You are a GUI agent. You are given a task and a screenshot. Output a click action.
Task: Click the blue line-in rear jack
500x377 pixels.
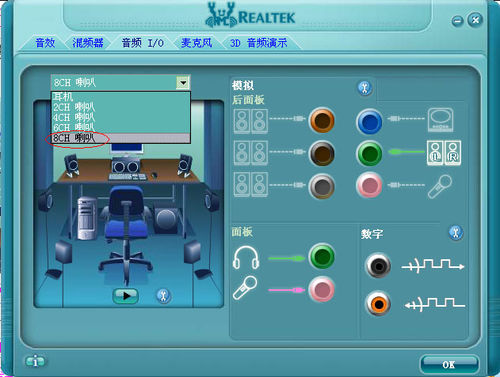tap(369, 121)
